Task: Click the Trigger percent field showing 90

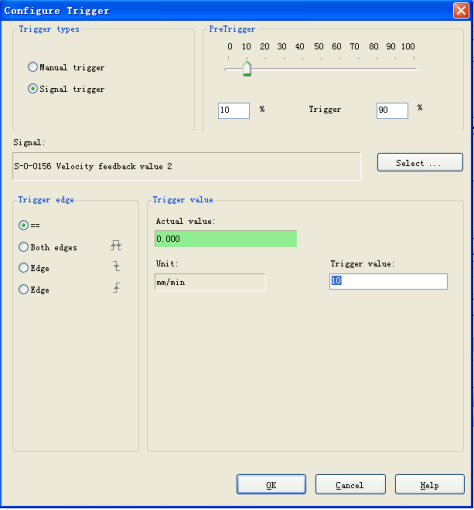Action: pos(392,110)
